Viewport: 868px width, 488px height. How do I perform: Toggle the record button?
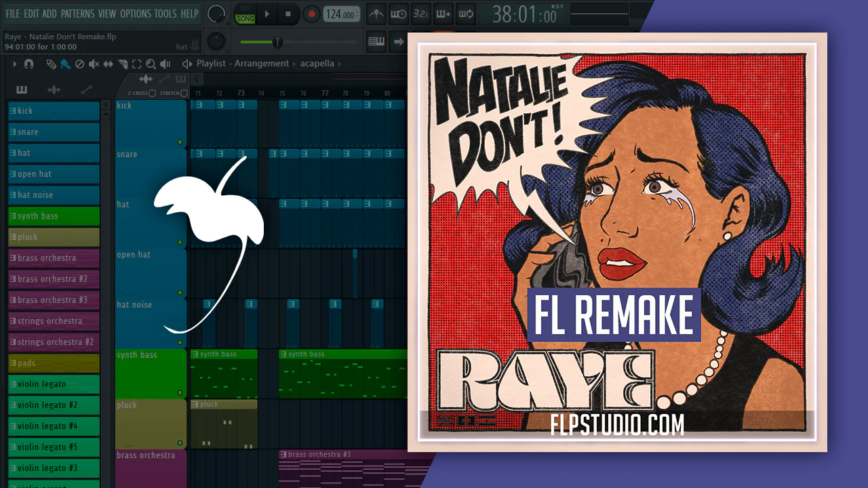point(311,14)
